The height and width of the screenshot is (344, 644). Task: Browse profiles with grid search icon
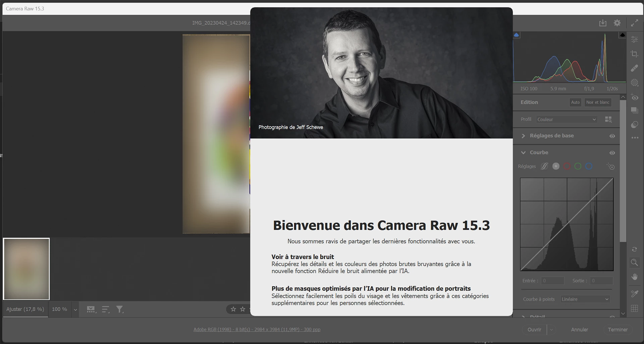coord(608,119)
